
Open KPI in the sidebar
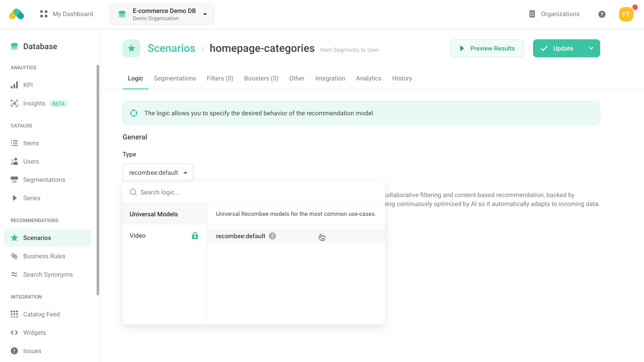[47, 85]
